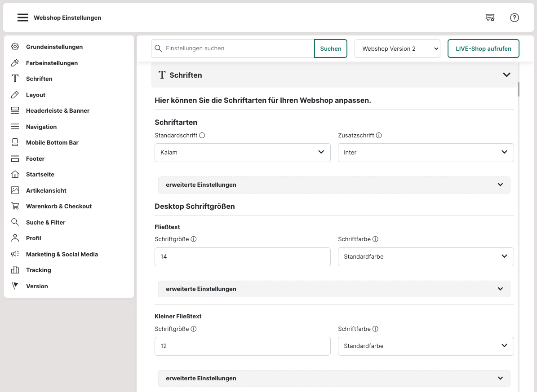
Task: Open the Webshop Version 2 selector
Action: click(397, 48)
